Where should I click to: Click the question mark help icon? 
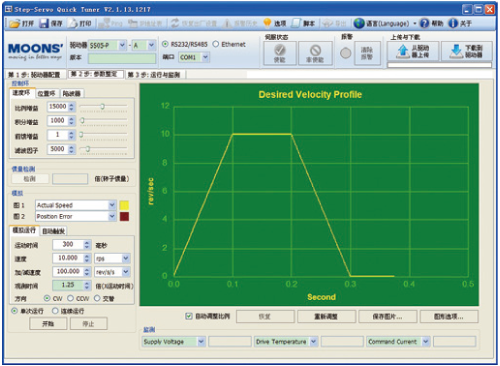[424, 23]
